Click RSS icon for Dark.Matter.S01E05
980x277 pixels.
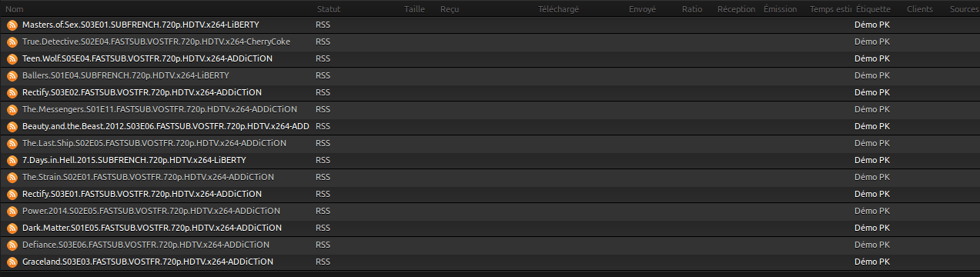tap(12, 228)
